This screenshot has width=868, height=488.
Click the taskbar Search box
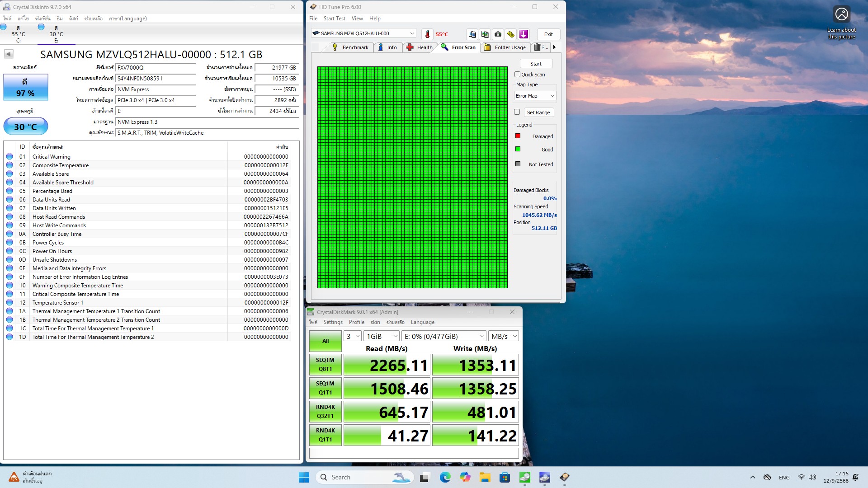[365, 477]
